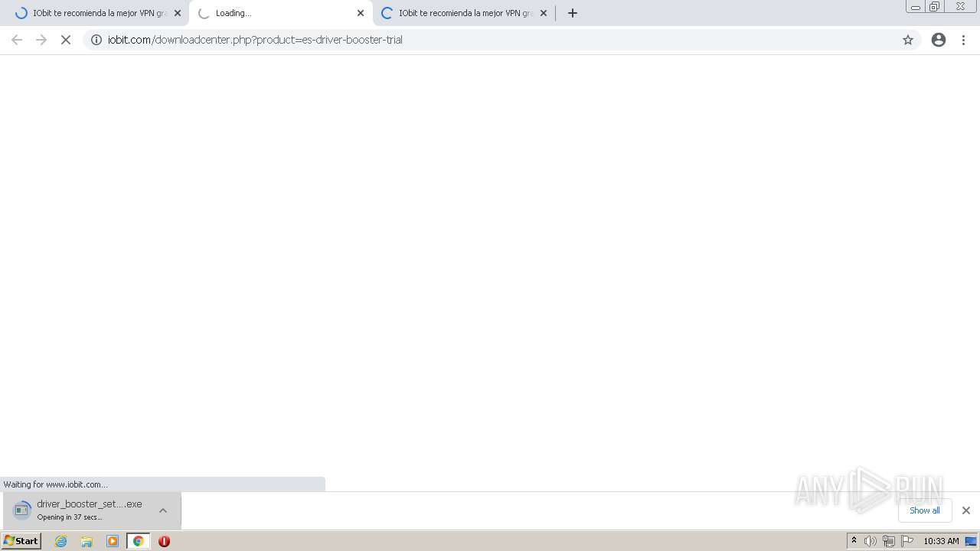The width and height of the screenshot is (980, 551).
Task: Open the Chrome three-dot menu
Action: point(964,40)
